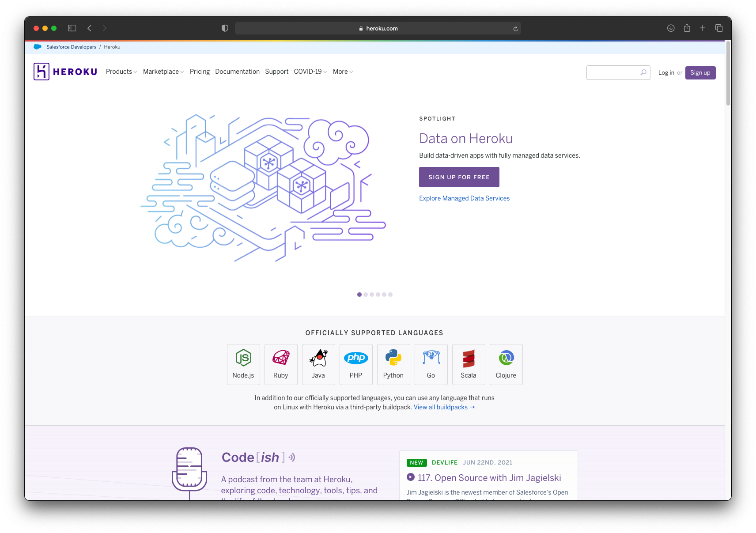
Task: Add a new tab with plus icon
Action: coord(703,28)
